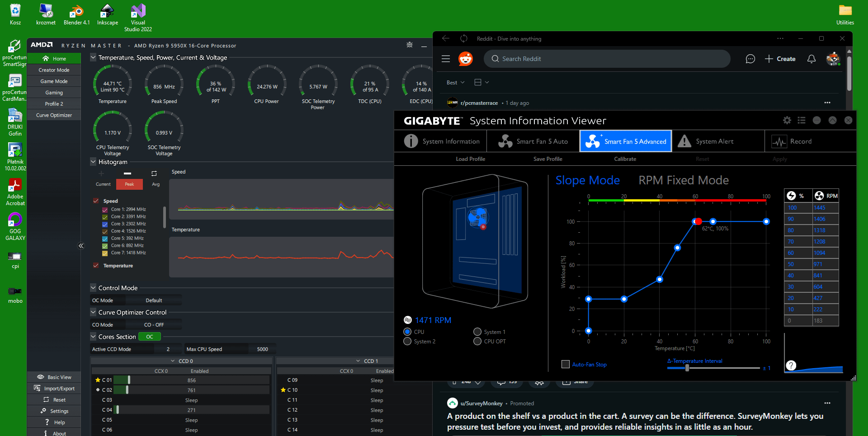Screen dimensions: 868x436
Task: Click the Search Reddit field
Action: pos(607,59)
